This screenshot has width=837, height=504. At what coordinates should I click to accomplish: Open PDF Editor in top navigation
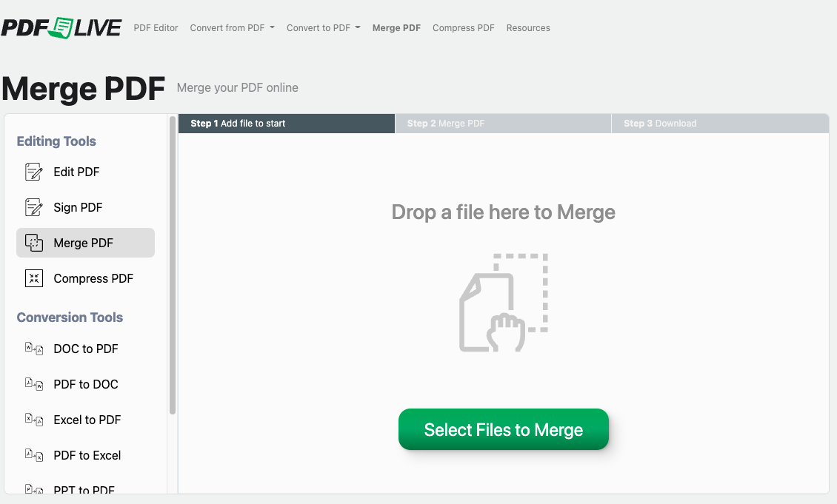[156, 27]
